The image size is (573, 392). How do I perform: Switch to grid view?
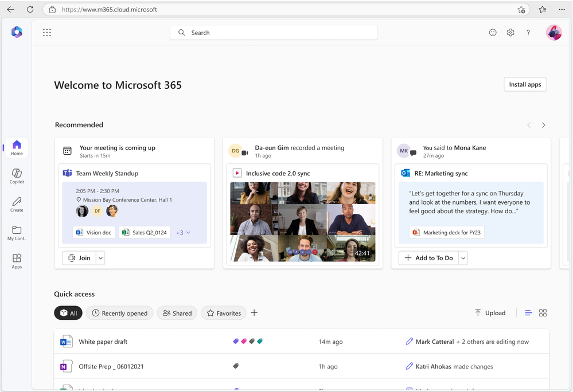(543, 313)
